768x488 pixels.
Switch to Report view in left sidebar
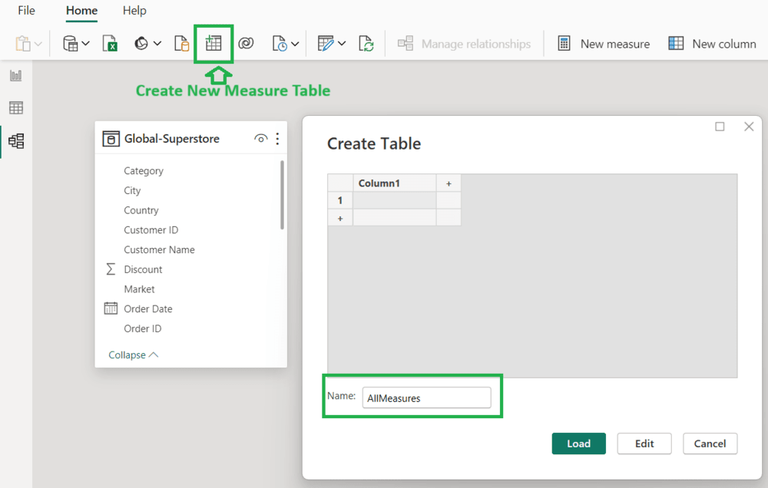click(15, 76)
